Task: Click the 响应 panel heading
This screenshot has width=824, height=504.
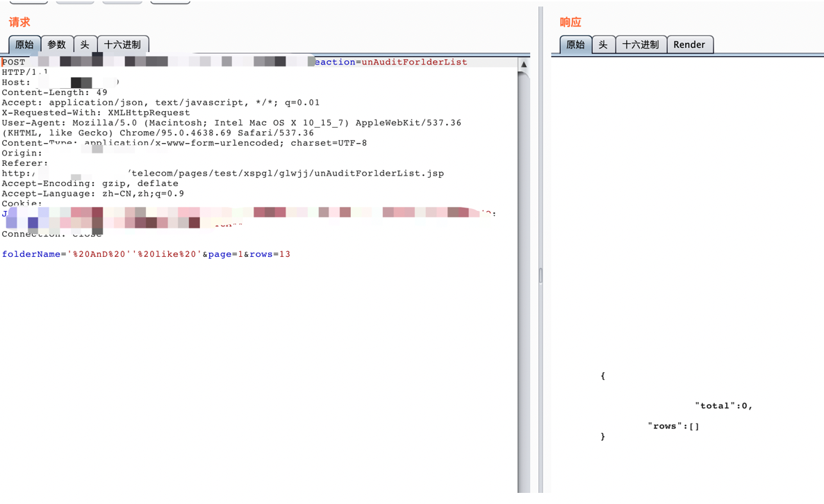Action: tap(570, 22)
